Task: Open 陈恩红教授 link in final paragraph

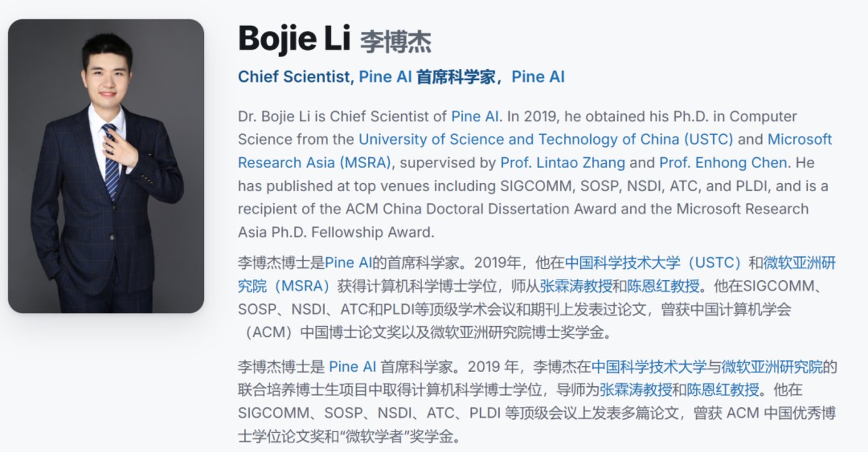Action: point(723,390)
